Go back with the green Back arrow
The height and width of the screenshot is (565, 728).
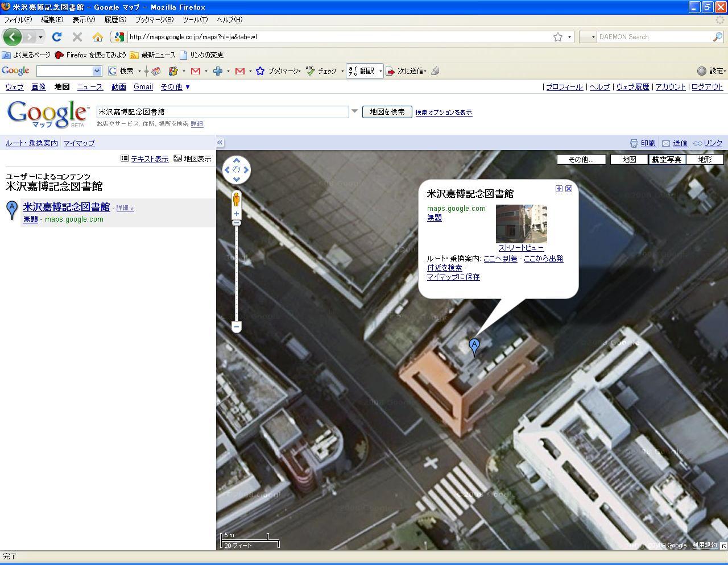12,37
